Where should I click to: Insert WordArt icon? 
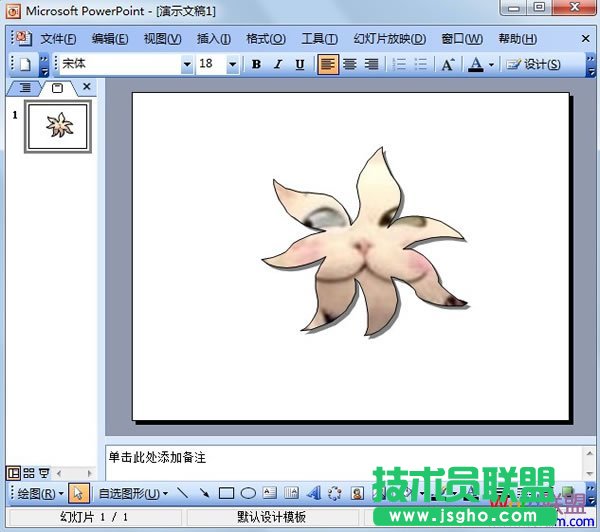(313, 493)
